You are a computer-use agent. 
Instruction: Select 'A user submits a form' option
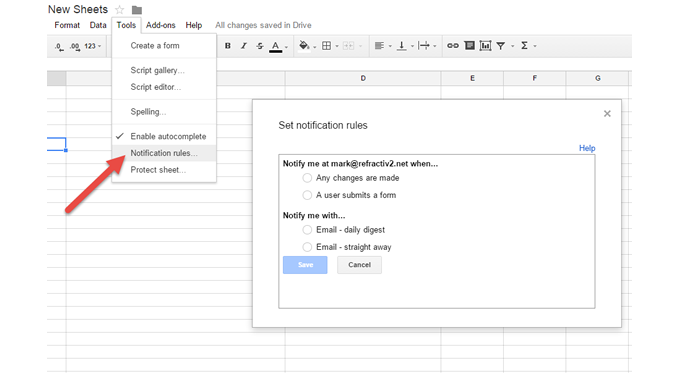point(307,195)
